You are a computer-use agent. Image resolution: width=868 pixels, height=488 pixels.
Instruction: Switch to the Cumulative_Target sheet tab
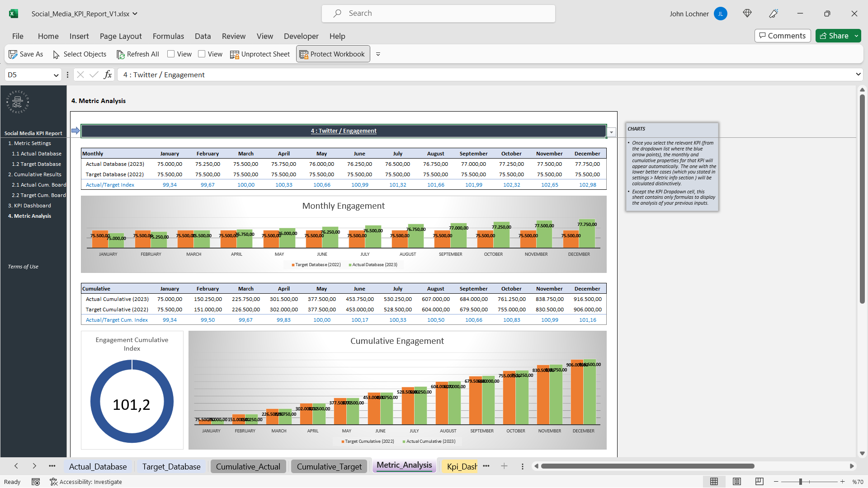click(329, 466)
